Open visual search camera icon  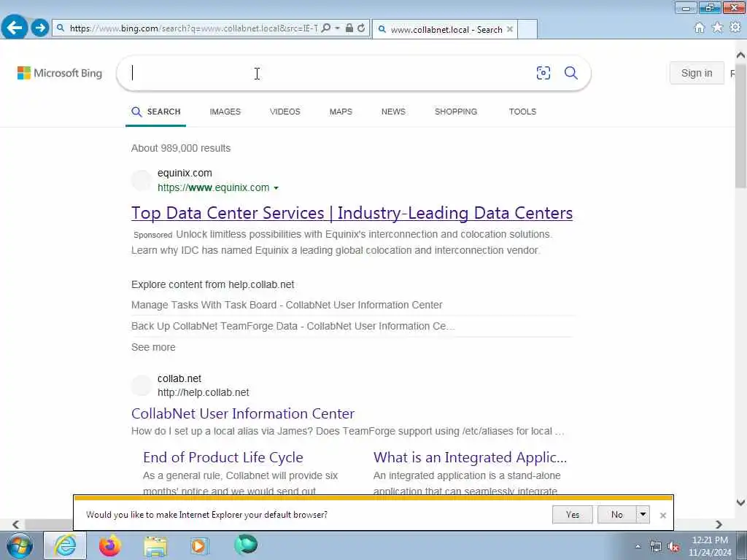[543, 73]
